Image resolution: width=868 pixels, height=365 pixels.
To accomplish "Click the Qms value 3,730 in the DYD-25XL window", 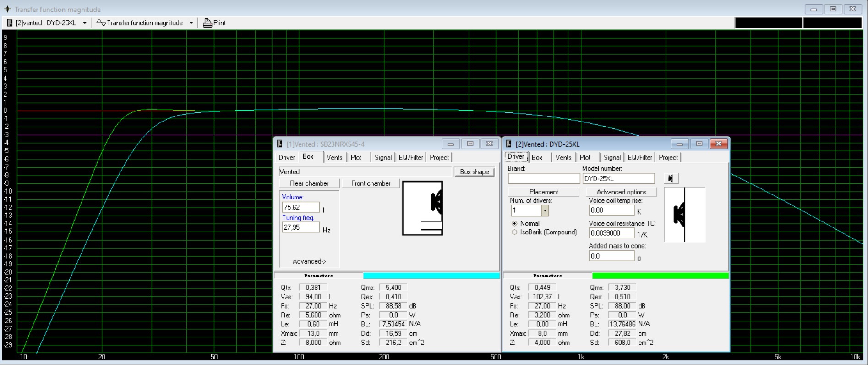I will [x=622, y=288].
